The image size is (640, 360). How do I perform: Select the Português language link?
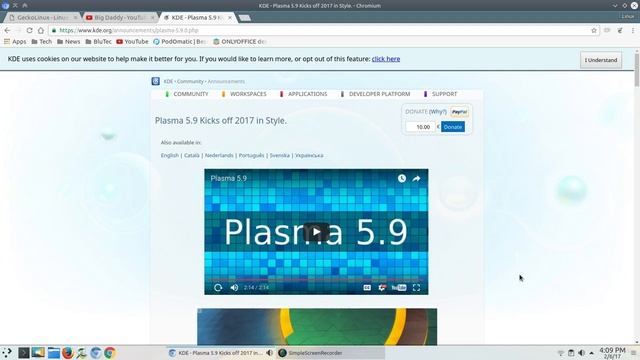251,156
